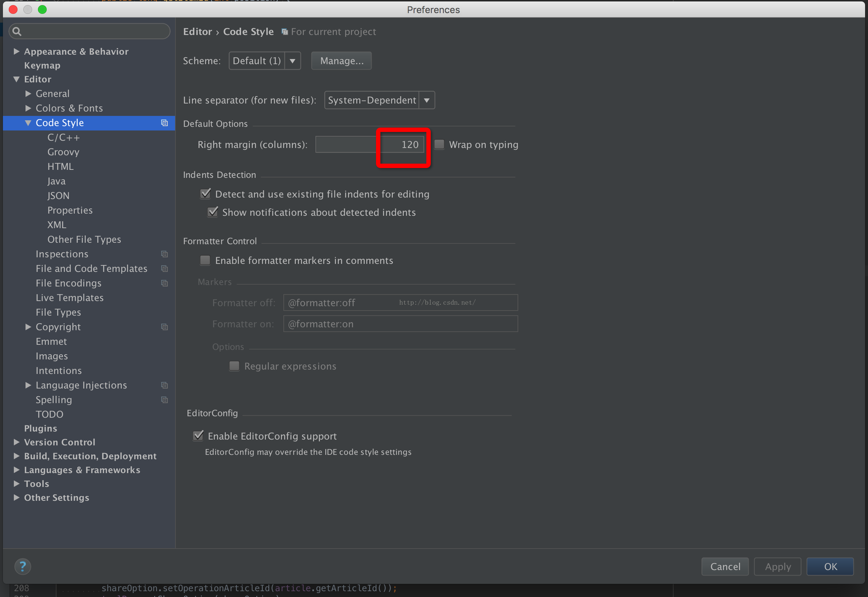Click the Cancel button

tap(725, 566)
